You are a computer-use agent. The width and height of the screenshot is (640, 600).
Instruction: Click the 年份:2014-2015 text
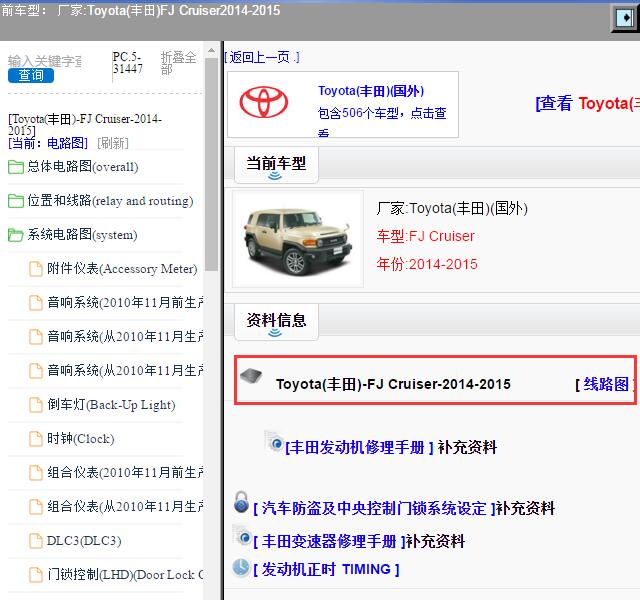click(x=427, y=264)
